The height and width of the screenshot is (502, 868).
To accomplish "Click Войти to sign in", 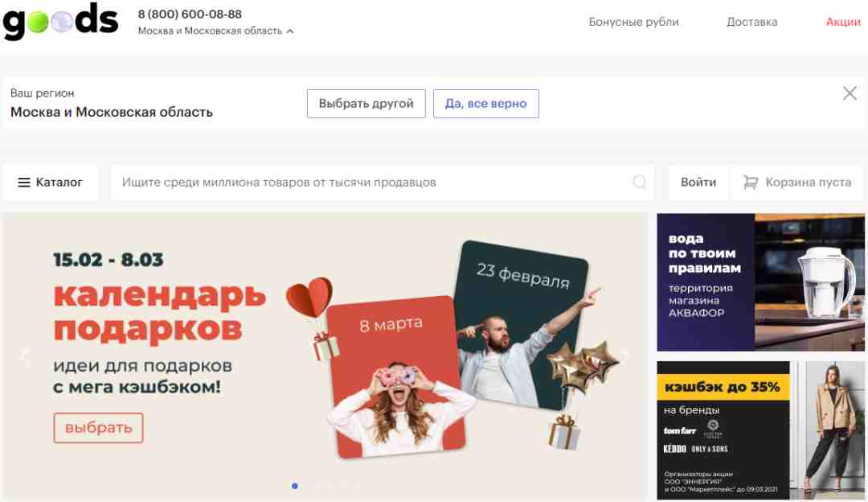I will (698, 183).
